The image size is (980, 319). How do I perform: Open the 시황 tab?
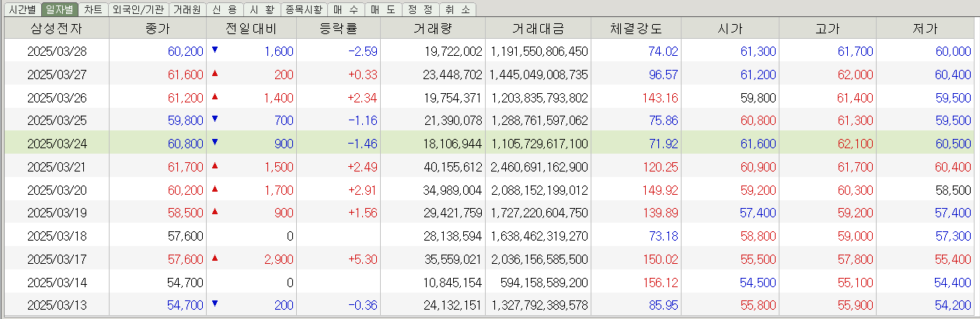[263, 9]
